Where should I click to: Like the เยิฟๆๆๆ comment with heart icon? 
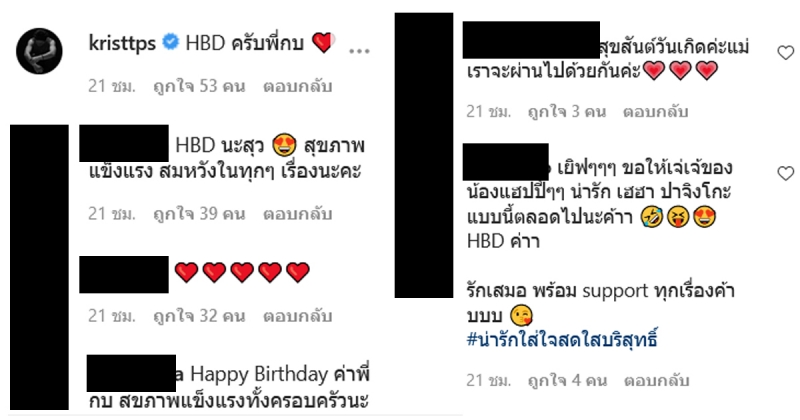coord(785,173)
